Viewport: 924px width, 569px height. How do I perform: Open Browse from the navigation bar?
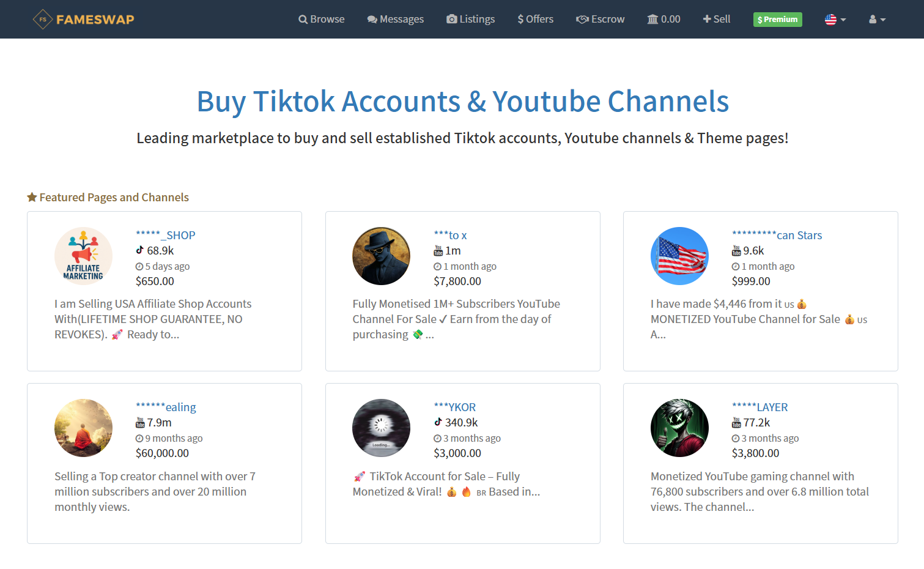(x=322, y=20)
